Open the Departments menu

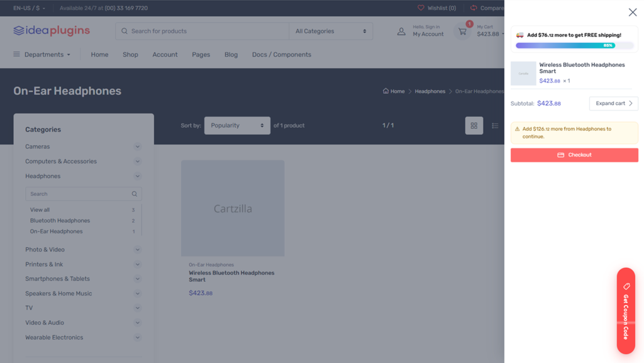[x=42, y=55]
